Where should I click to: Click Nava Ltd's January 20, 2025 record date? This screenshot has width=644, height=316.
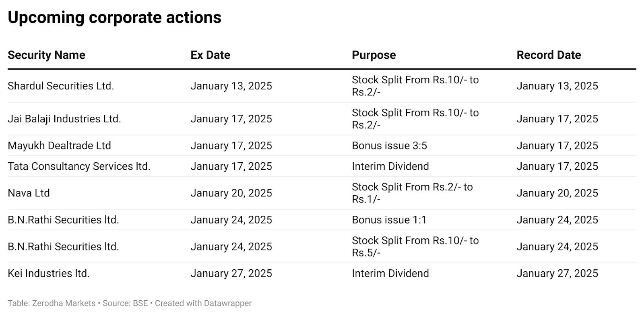(557, 193)
